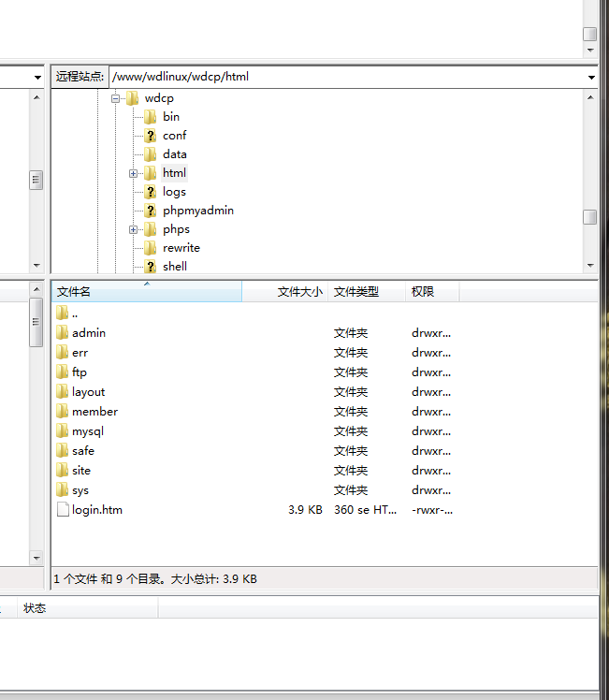Expand the html tree node
The height and width of the screenshot is (700, 609).
tap(133, 173)
